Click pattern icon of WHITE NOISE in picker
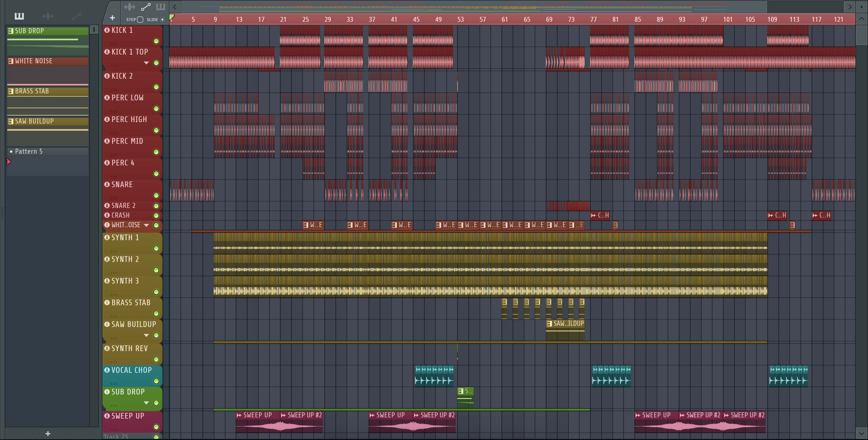This screenshot has height=440, width=868. pos(11,61)
